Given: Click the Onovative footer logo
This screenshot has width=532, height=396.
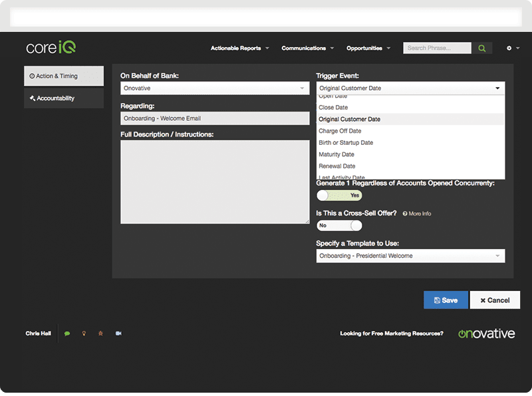Looking at the screenshot, I should pyautogui.click(x=486, y=334).
